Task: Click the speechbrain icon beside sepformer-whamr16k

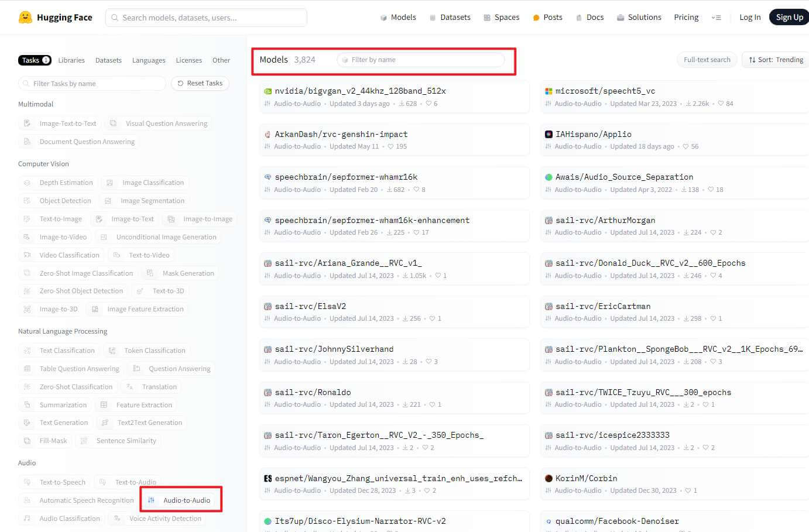Action: pos(268,177)
